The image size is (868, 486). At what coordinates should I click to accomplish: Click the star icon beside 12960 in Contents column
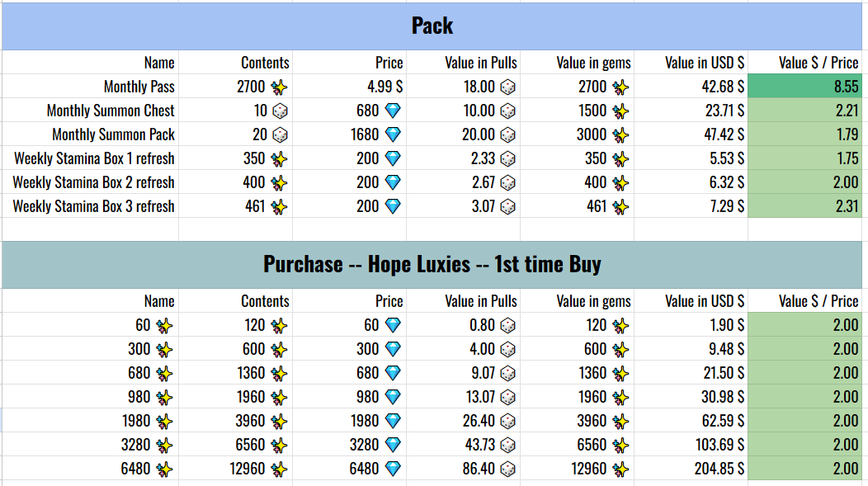[x=280, y=469]
